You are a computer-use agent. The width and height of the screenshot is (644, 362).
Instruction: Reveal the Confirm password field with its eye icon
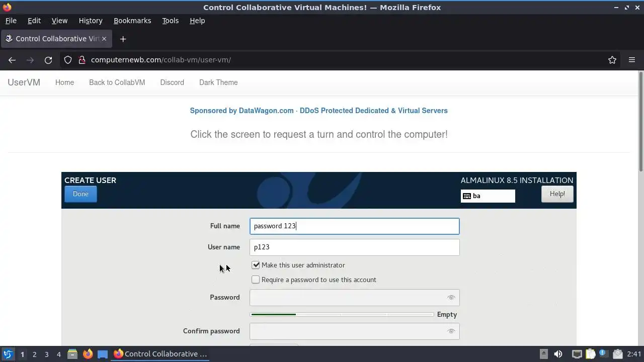click(x=451, y=331)
